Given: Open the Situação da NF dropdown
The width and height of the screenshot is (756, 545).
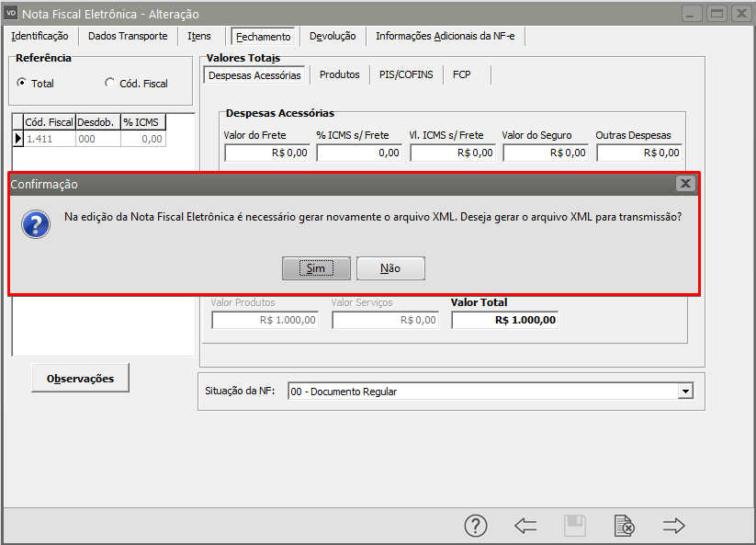Looking at the screenshot, I should [x=684, y=392].
